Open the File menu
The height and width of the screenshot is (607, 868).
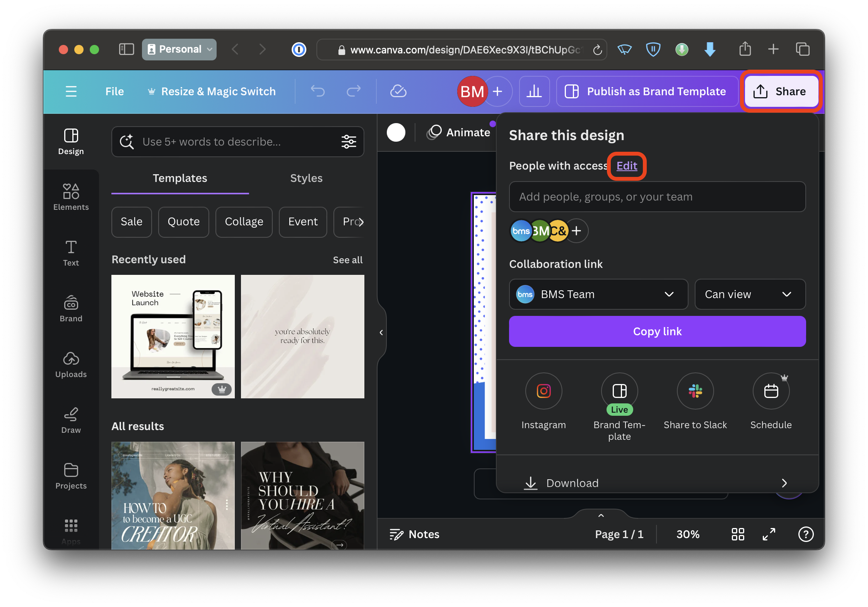click(x=114, y=91)
